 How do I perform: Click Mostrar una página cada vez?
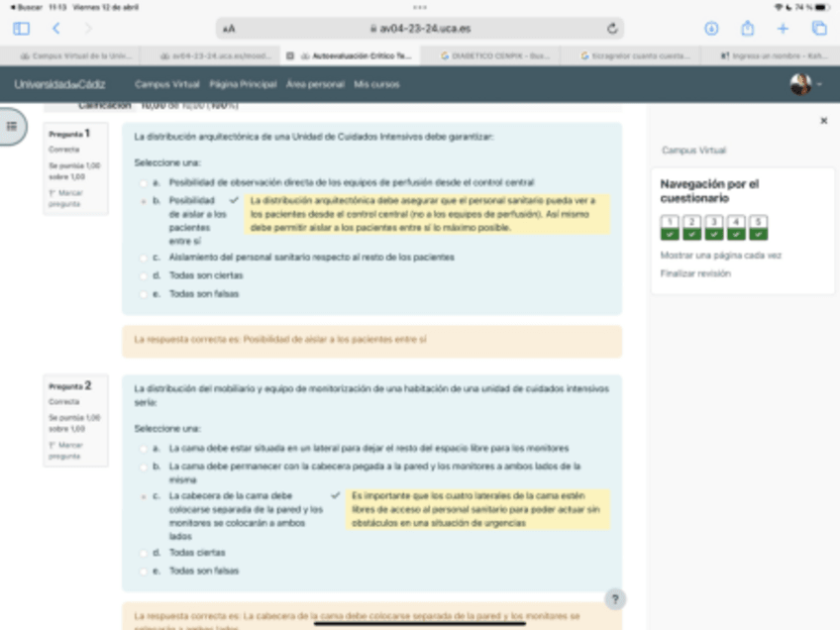tap(720, 256)
